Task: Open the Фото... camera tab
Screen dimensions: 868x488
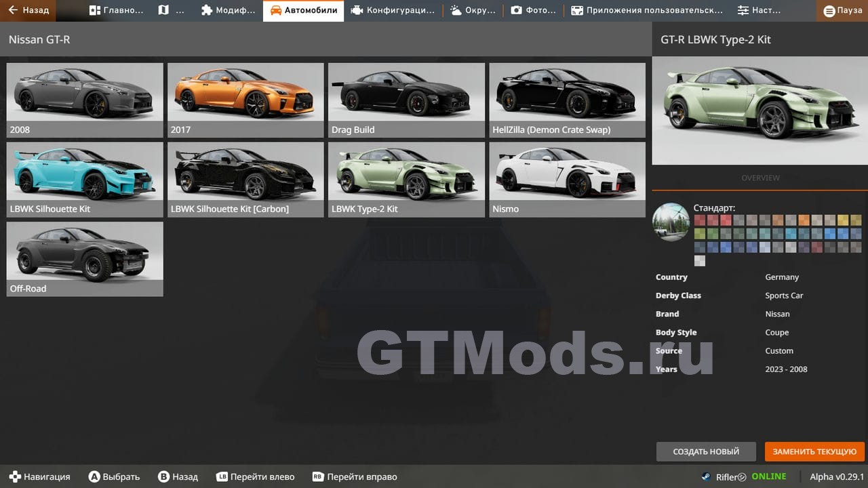Action: (x=533, y=10)
